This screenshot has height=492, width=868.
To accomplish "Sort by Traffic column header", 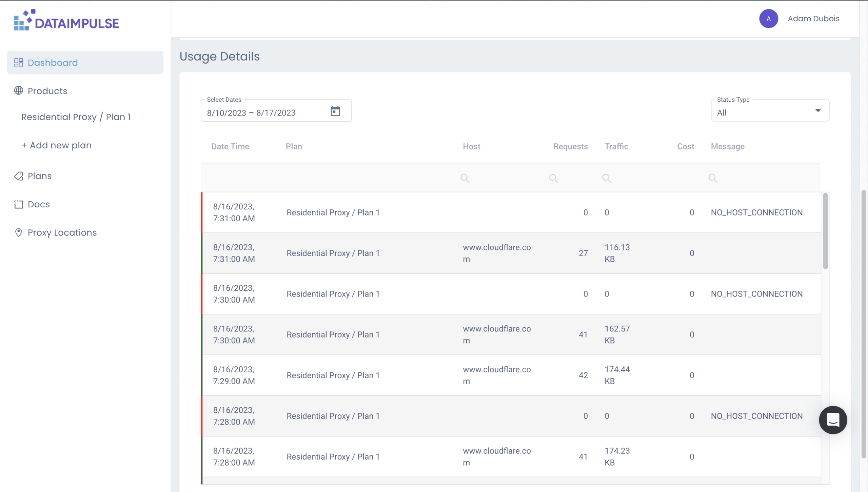I will click(x=616, y=146).
